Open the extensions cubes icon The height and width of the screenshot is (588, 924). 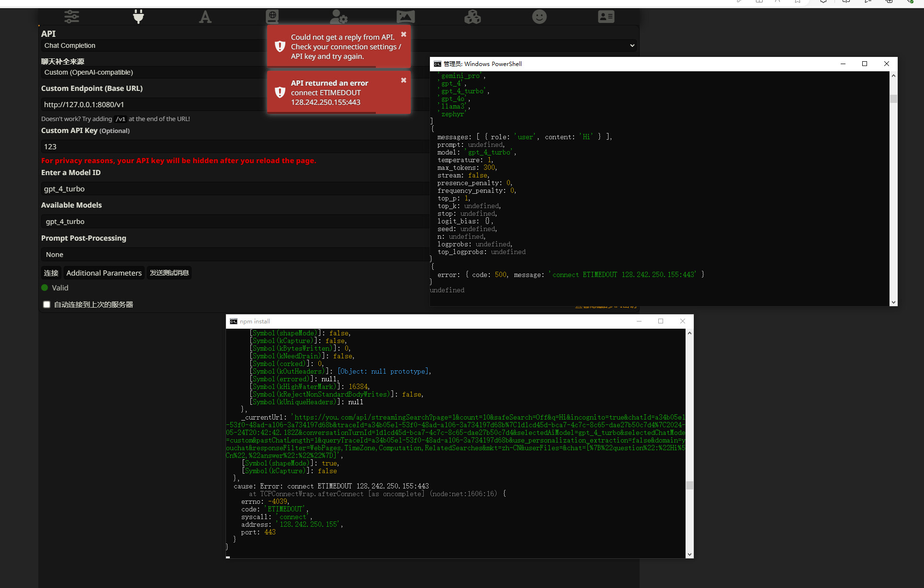tap(472, 17)
